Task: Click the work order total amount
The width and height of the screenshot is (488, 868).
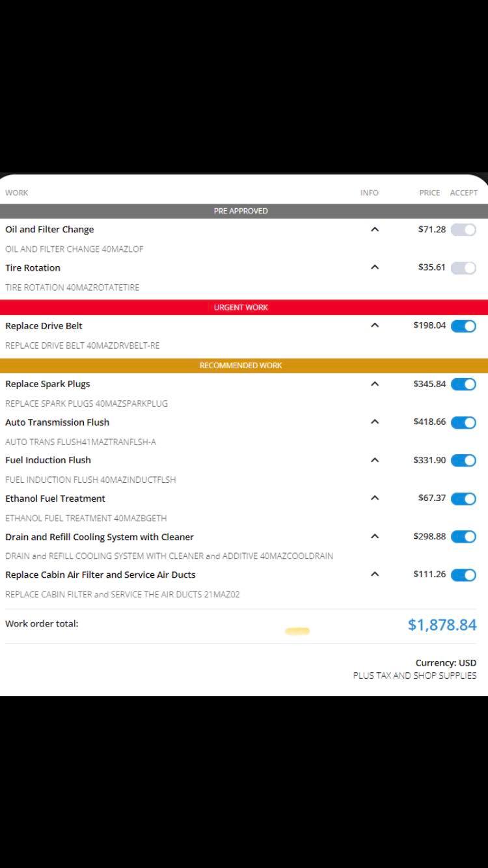Action: click(442, 625)
